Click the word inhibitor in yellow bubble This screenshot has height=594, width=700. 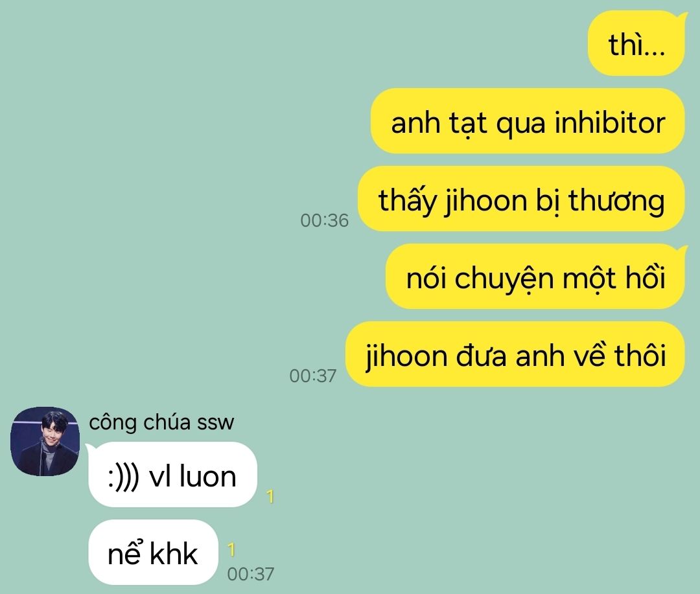[610, 122]
